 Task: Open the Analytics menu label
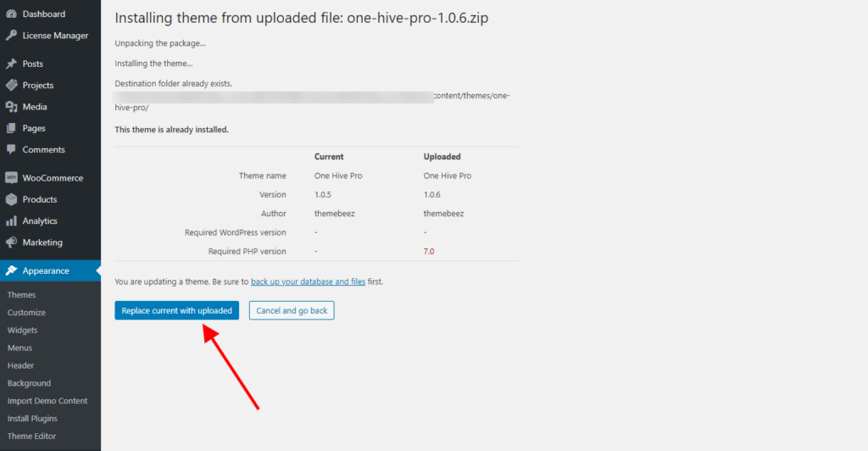pyautogui.click(x=40, y=220)
